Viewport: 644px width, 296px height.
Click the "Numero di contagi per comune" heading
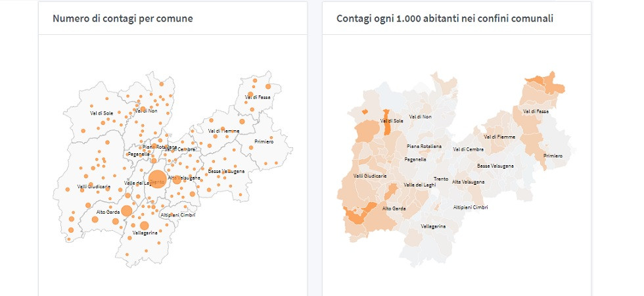point(123,18)
